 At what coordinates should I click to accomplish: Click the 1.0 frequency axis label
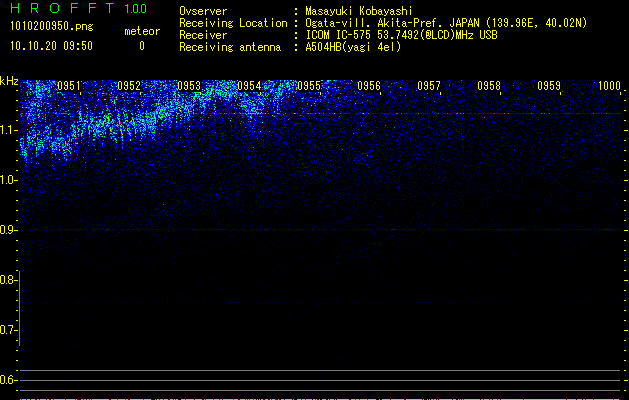(8, 180)
